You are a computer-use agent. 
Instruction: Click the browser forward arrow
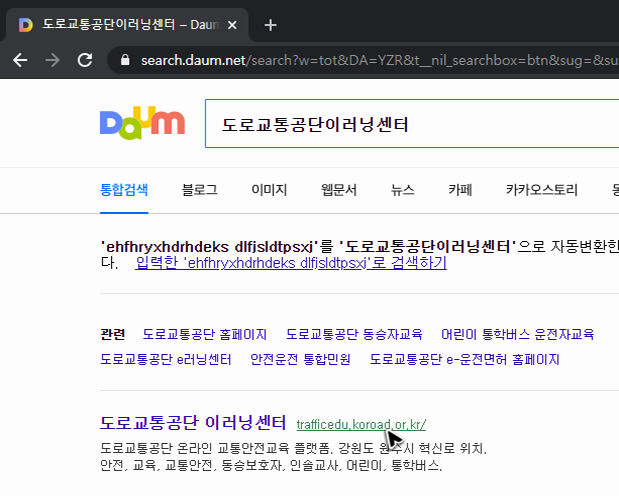pyautogui.click(x=53, y=60)
